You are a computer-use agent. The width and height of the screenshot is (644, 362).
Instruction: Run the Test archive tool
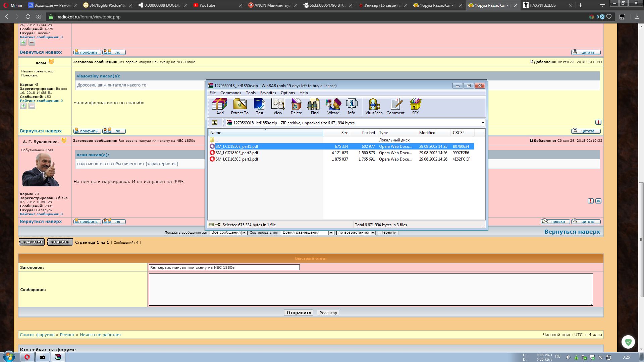tap(259, 107)
